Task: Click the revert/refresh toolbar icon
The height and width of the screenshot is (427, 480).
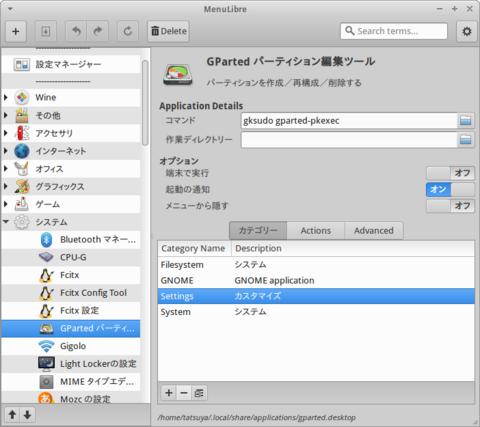Action: (x=128, y=32)
